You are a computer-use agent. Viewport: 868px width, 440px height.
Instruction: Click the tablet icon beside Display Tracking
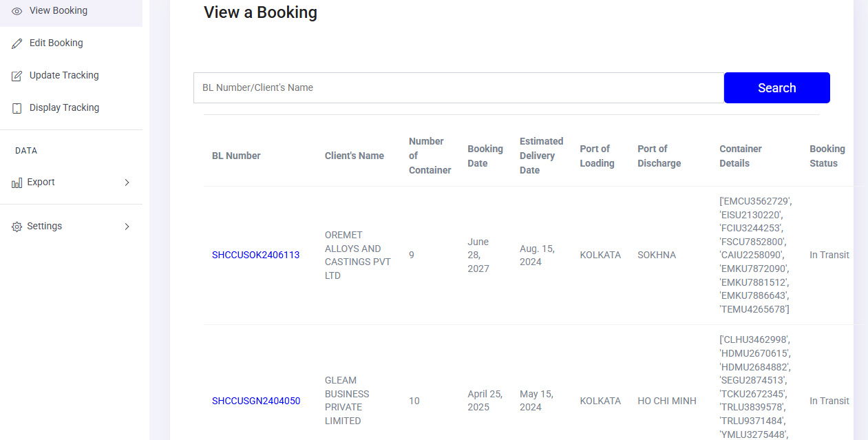point(17,108)
